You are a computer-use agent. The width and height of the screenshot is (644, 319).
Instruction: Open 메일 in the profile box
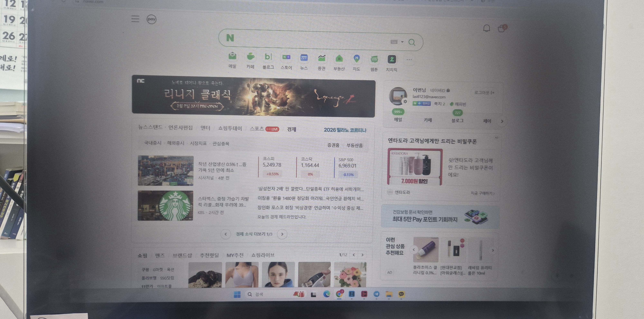pyautogui.click(x=398, y=119)
